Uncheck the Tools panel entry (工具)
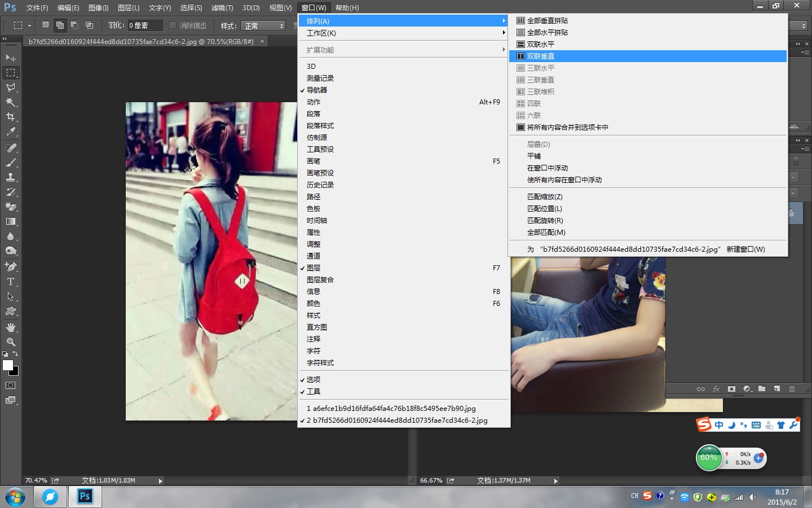The height and width of the screenshot is (508, 812). pos(404,392)
